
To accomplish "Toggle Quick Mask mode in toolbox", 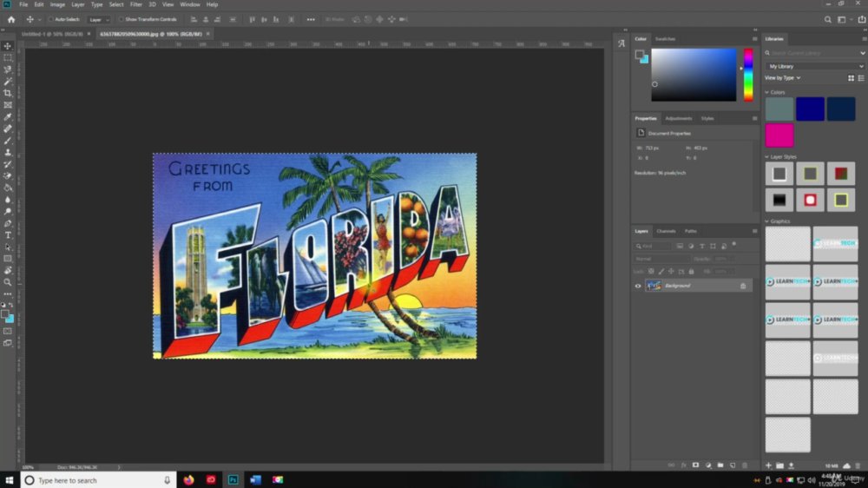I will [8, 331].
